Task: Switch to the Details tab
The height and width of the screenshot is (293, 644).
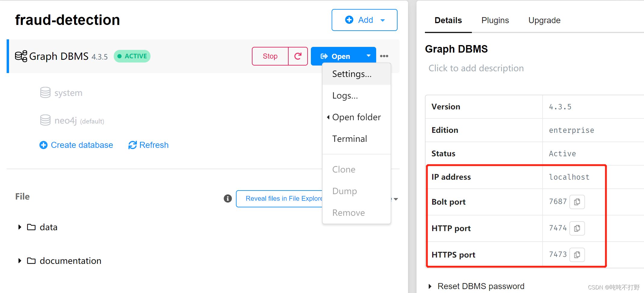Action: tap(448, 20)
